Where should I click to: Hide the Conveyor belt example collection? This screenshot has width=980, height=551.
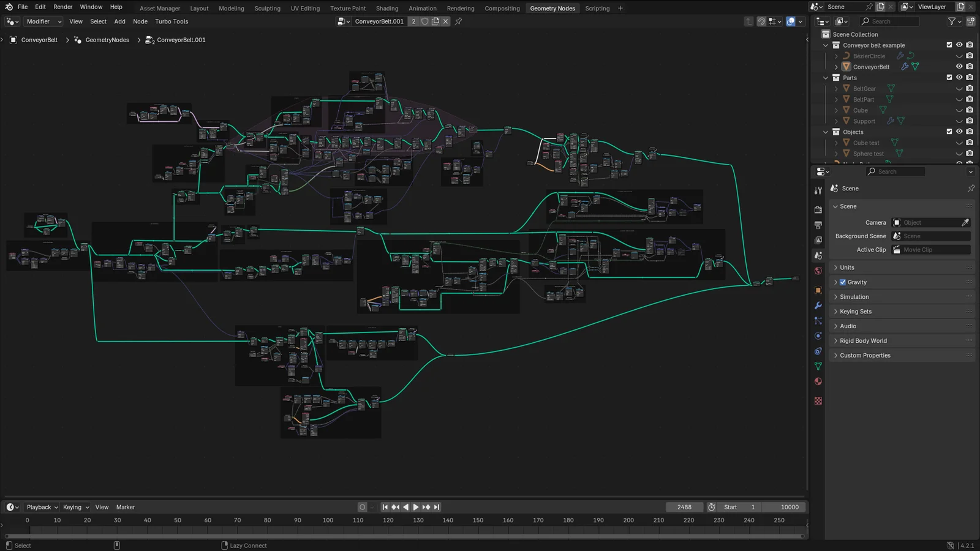(x=959, y=45)
